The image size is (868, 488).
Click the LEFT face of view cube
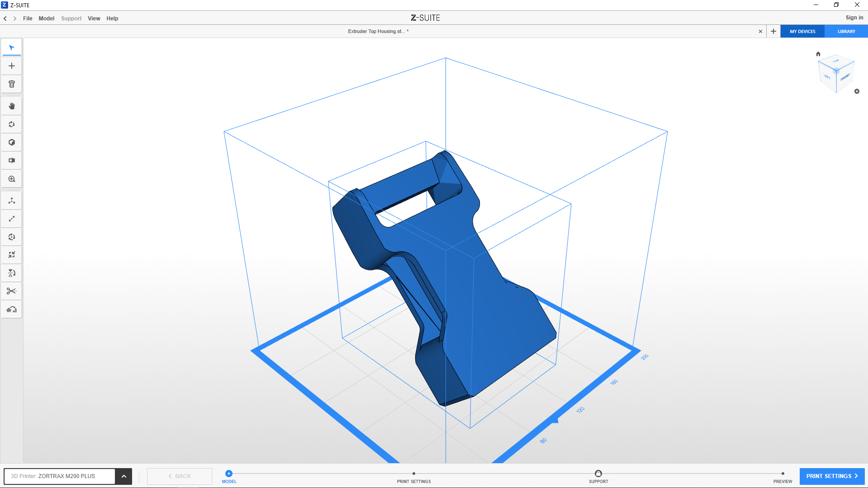[827, 76]
